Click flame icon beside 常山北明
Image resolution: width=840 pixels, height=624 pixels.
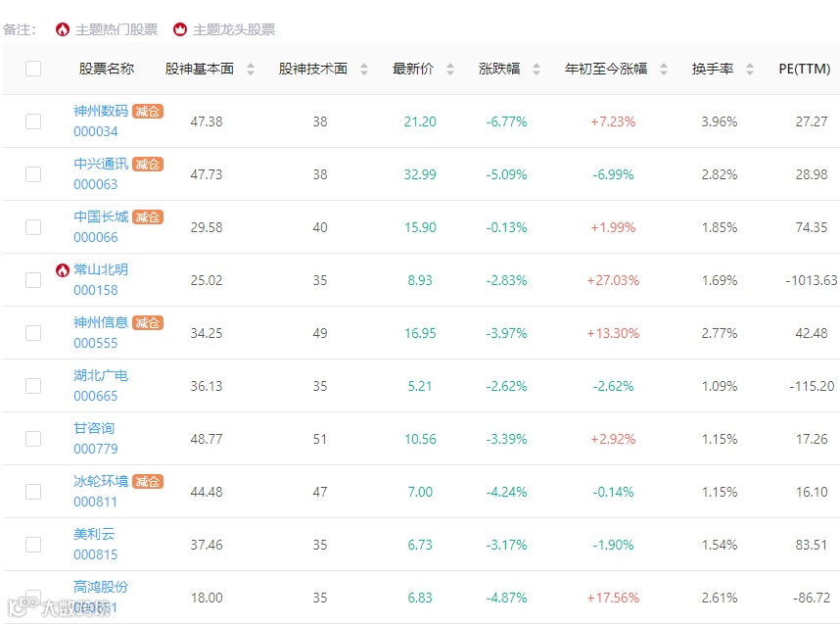63,270
